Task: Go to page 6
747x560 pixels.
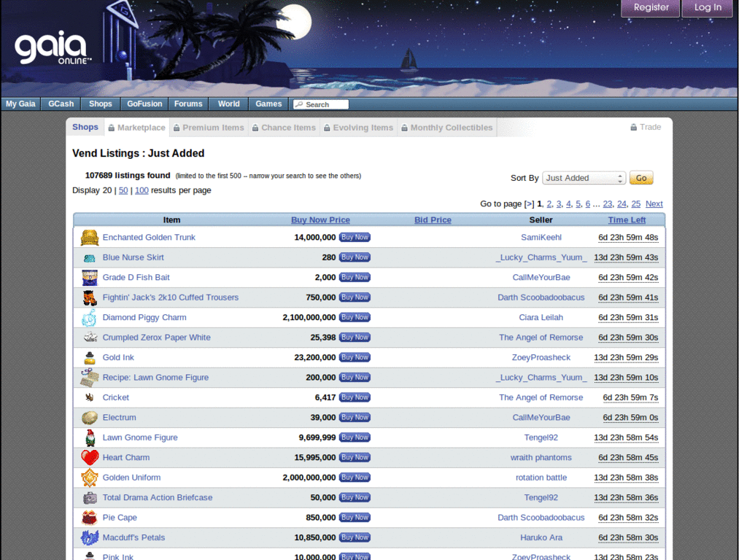Action: [x=587, y=204]
